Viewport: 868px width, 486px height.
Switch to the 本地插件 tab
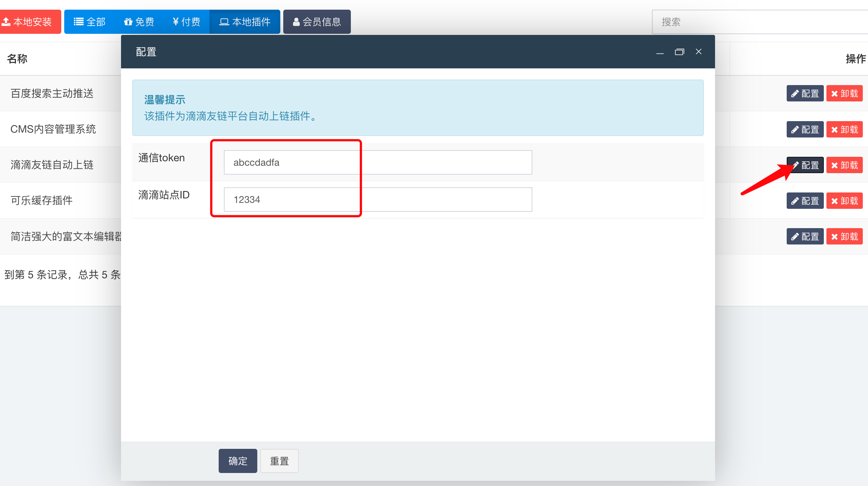tap(245, 22)
